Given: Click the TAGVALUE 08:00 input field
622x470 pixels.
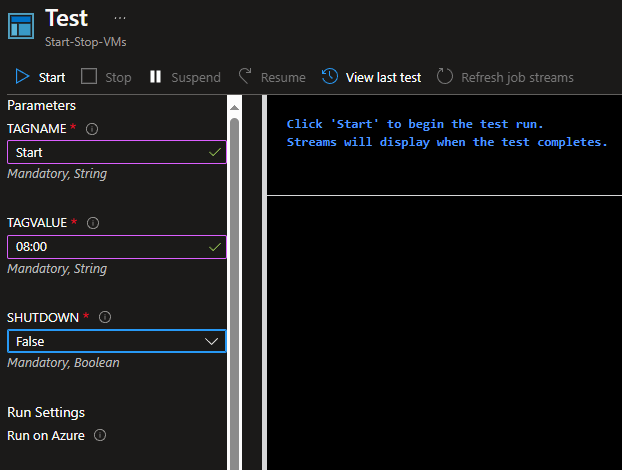Looking at the screenshot, I should 105,246.
